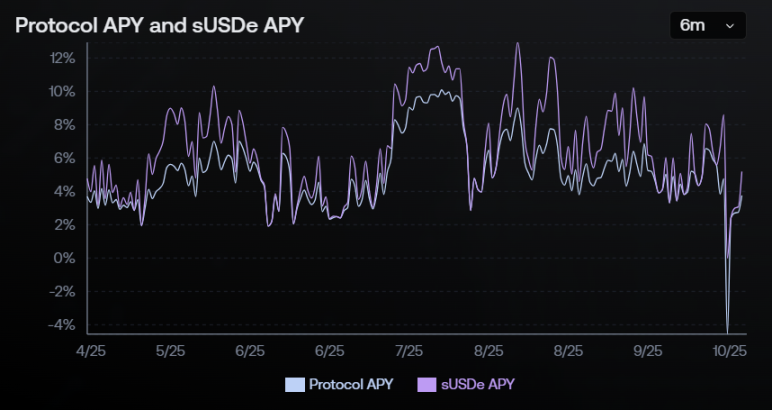Open the 6m time range dropdown
Viewport: 772px width, 410px height.
pyautogui.click(x=706, y=25)
